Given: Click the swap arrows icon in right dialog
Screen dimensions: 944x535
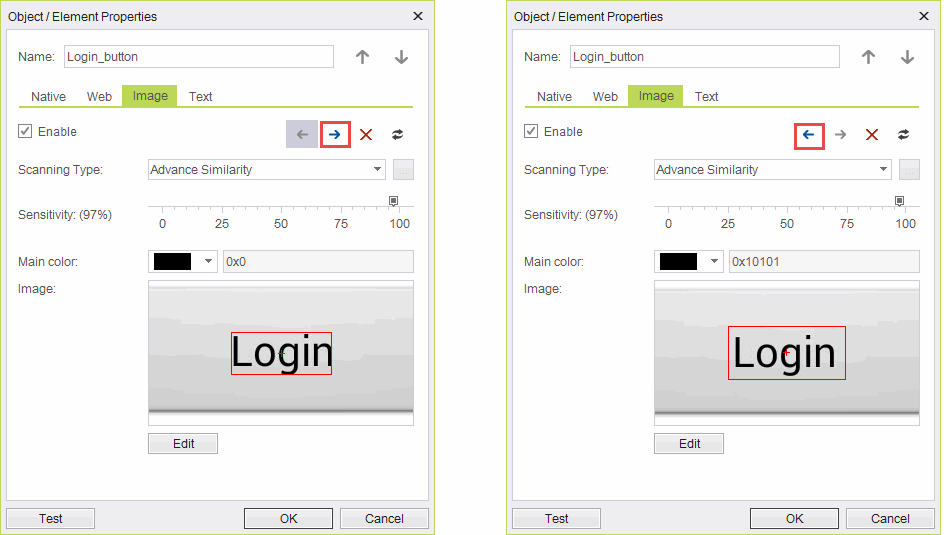Looking at the screenshot, I should point(903,134).
